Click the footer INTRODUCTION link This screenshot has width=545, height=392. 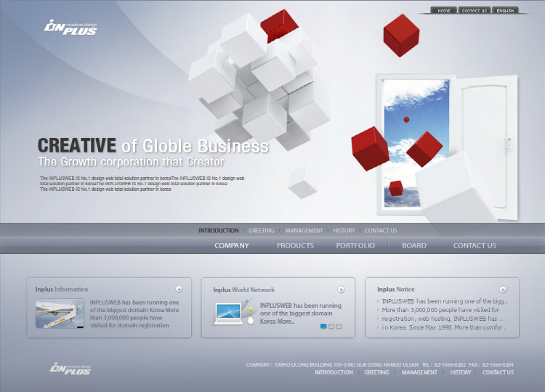coord(334,372)
